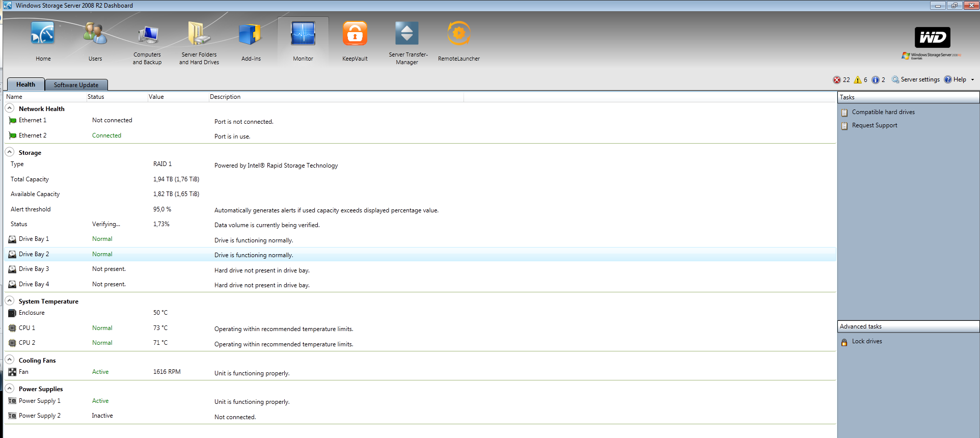Click the Lock drives advanced task
This screenshot has width=980, height=438.
click(867, 341)
